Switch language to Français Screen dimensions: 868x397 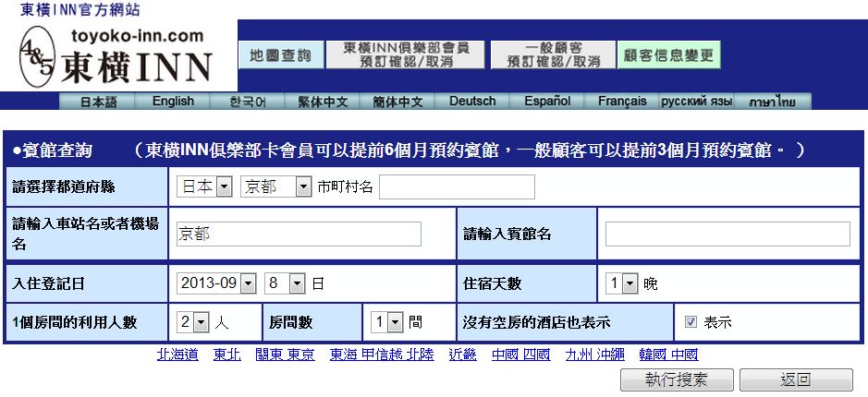tap(622, 102)
